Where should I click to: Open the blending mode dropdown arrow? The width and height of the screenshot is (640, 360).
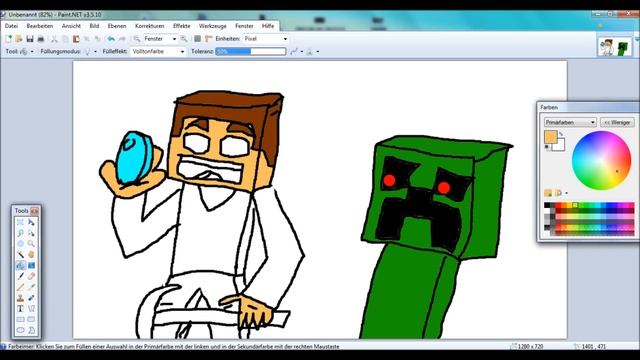click(318, 51)
